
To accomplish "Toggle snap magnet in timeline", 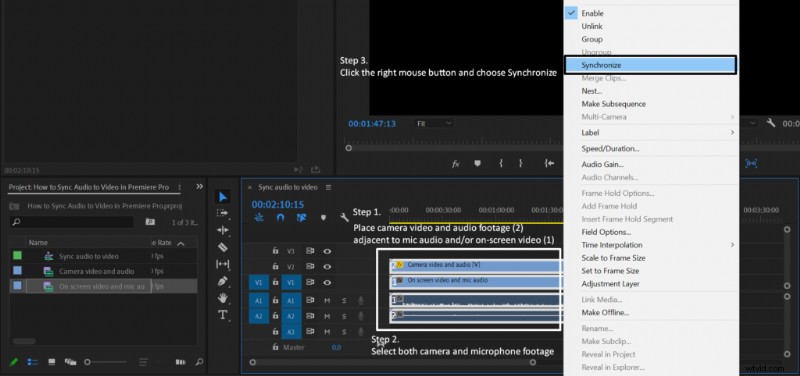I will click(x=280, y=218).
